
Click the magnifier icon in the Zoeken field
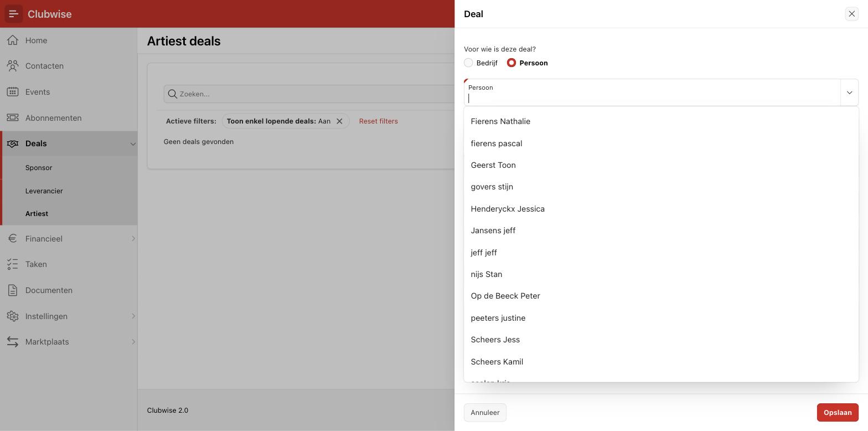[173, 94]
